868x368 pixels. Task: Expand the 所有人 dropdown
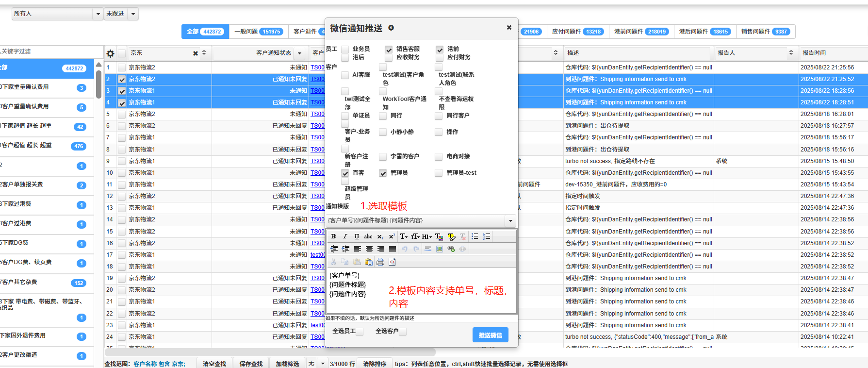click(98, 14)
